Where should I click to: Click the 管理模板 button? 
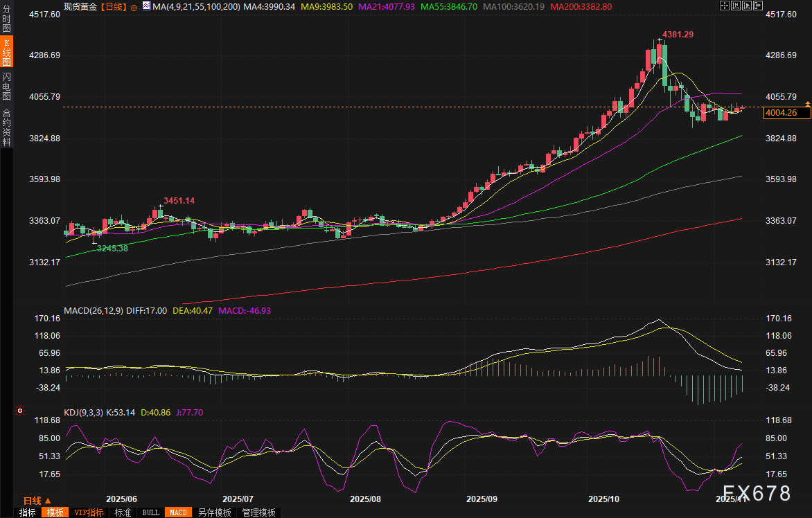258,512
